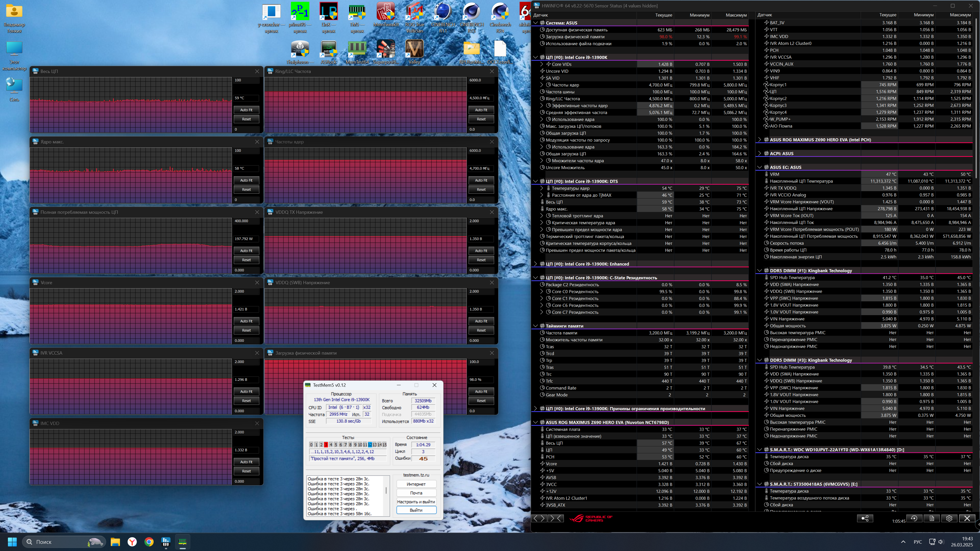
Task: Click Reset in the IMC VDD graph
Action: 246,471
